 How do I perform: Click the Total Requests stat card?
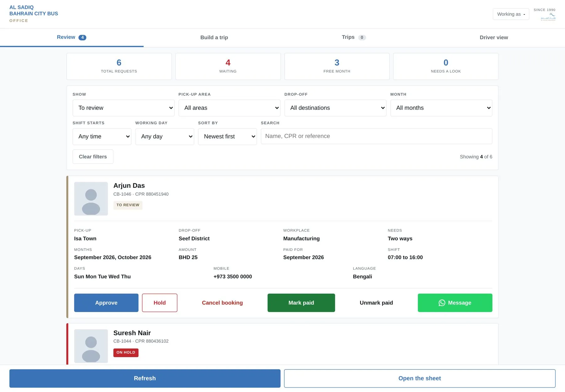tap(119, 66)
